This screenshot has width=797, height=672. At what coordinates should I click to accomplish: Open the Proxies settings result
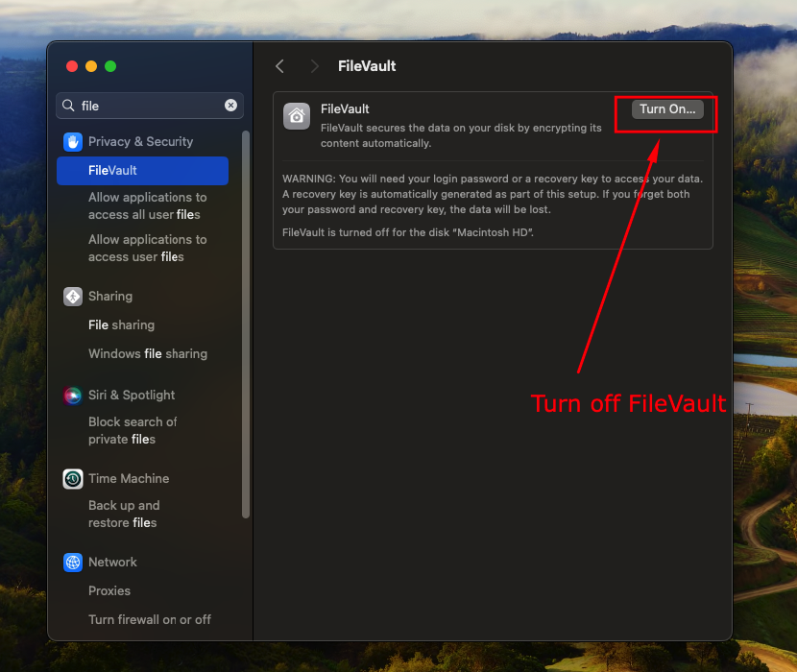pos(109,590)
